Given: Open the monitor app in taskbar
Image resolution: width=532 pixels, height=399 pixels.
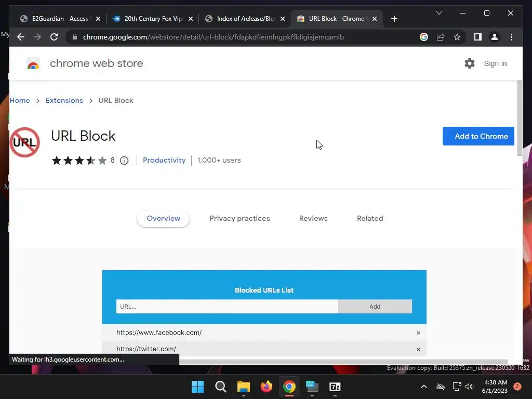Looking at the screenshot, I should (312, 387).
